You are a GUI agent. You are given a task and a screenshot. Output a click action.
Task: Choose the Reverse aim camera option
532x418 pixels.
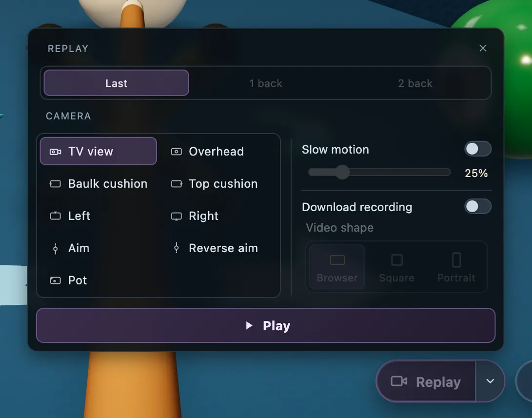219,248
